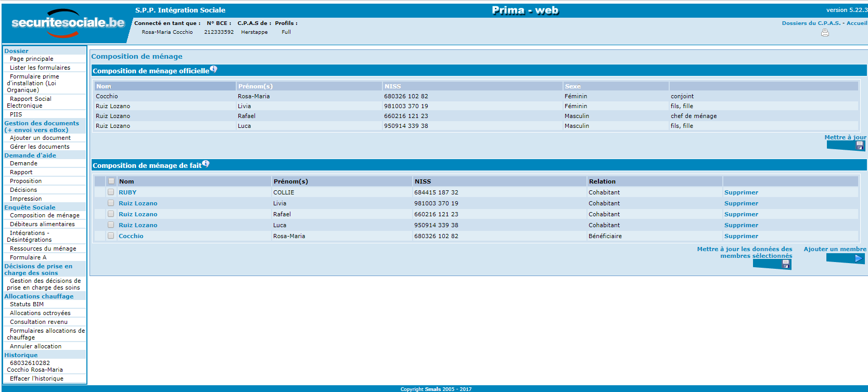The image size is (868, 392).
Task: Click the info icon beside Composition de ménage de fait
Action: (x=206, y=164)
